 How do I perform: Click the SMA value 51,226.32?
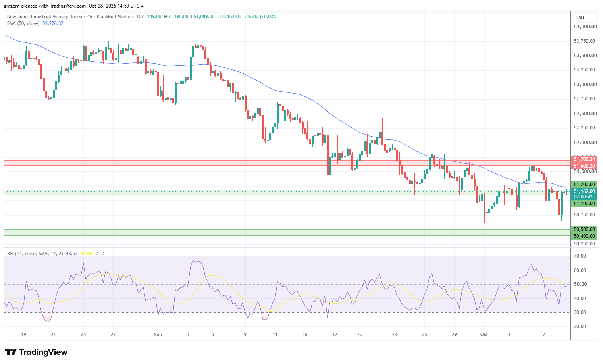pyautogui.click(x=53, y=23)
